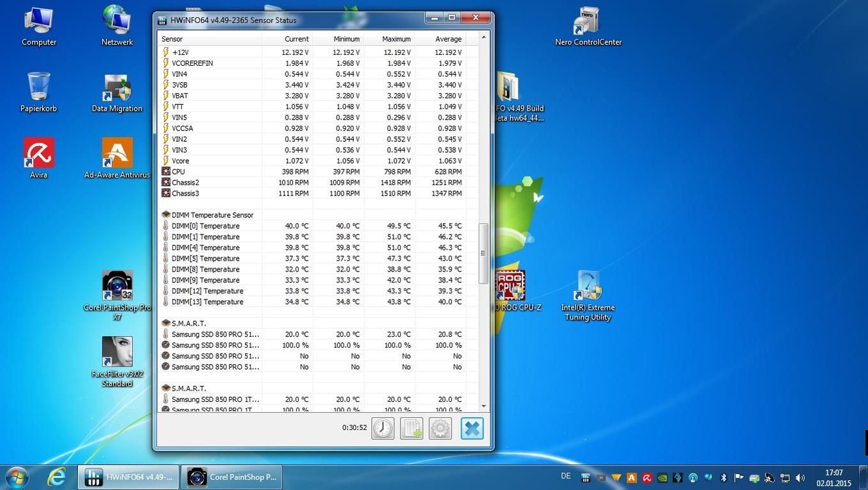Launch Avira from the desktop

[39, 158]
